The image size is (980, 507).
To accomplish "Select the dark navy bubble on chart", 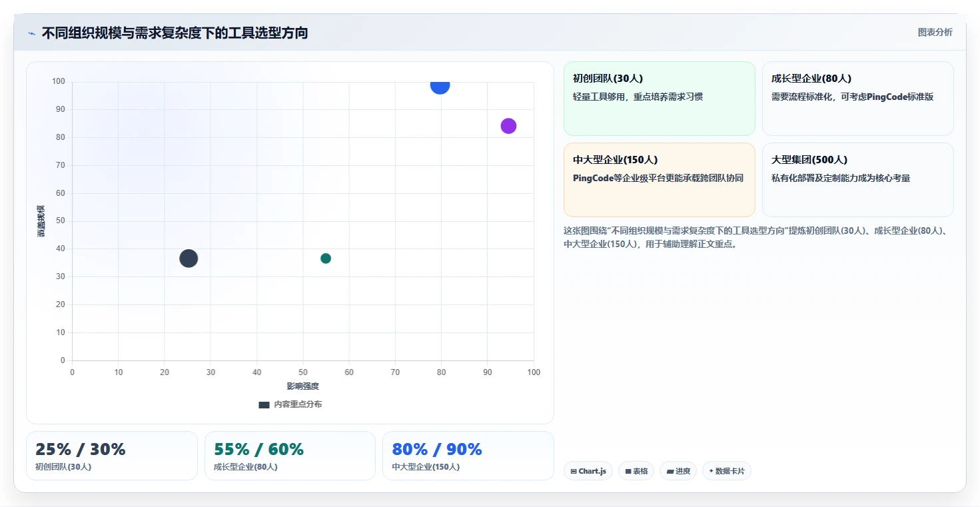I will tap(189, 258).
